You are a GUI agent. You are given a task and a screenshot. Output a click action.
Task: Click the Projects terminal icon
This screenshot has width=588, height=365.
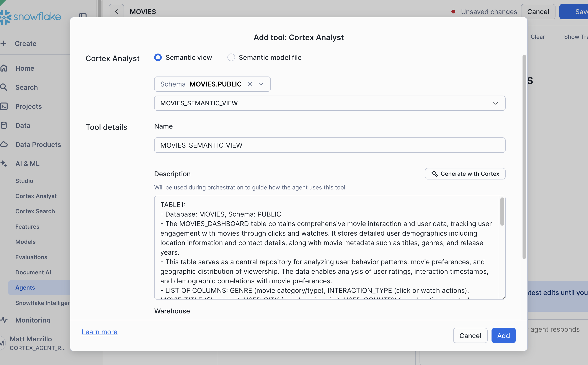point(4,106)
